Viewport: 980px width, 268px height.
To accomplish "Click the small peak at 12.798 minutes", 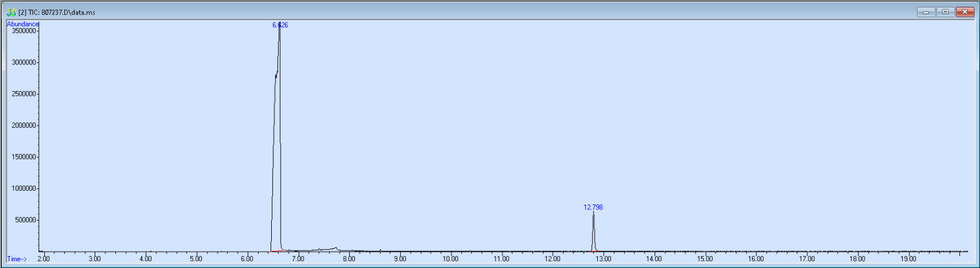I will tap(593, 231).
